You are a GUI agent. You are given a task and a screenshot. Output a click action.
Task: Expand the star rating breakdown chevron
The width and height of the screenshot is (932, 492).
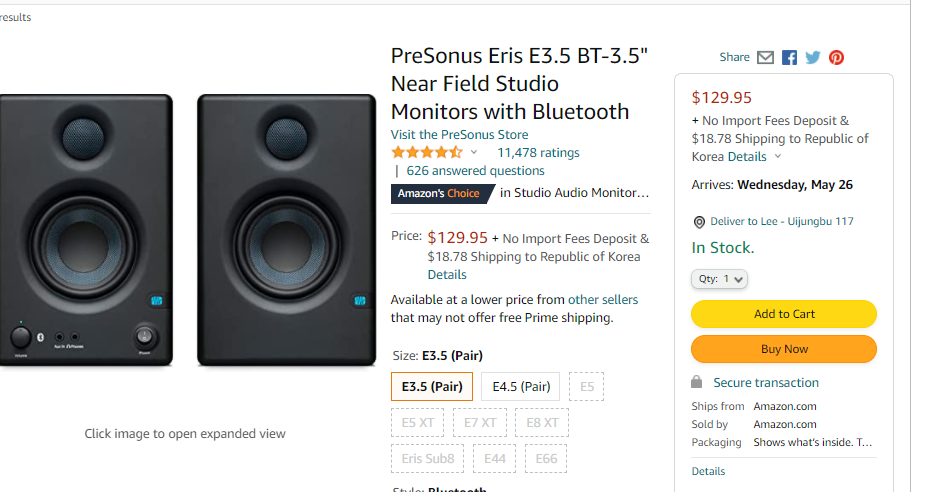tap(474, 153)
